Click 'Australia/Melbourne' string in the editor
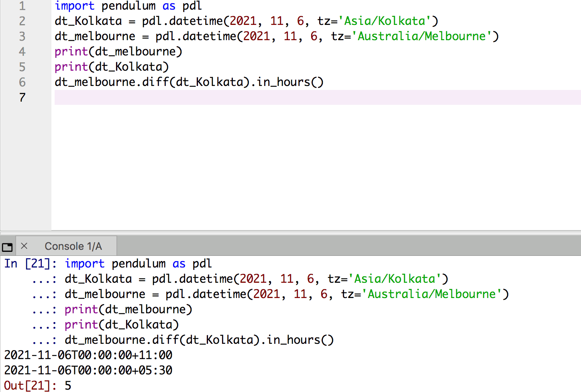 click(x=422, y=36)
